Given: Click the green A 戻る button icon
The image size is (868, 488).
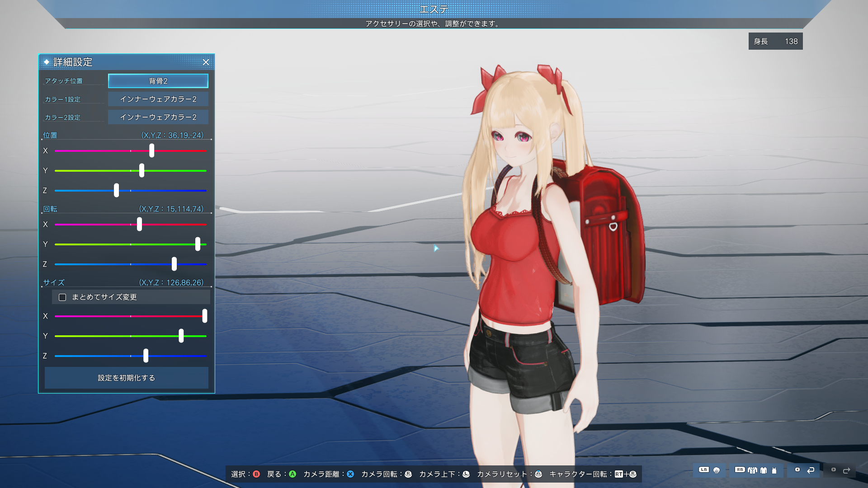Looking at the screenshot, I should [x=292, y=474].
